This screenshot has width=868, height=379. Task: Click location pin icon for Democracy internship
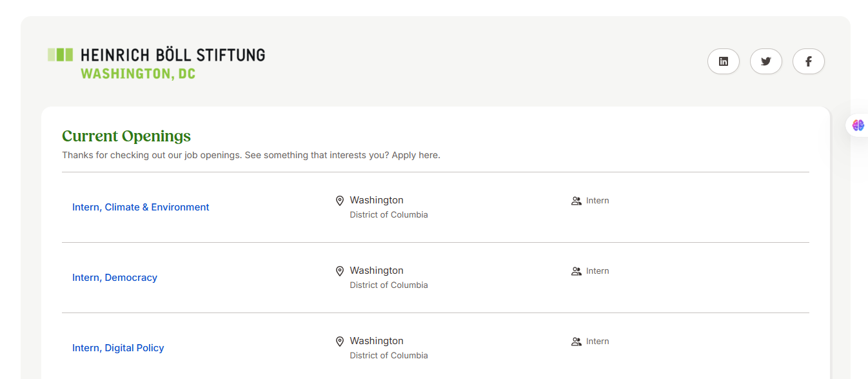click(340, 271)
